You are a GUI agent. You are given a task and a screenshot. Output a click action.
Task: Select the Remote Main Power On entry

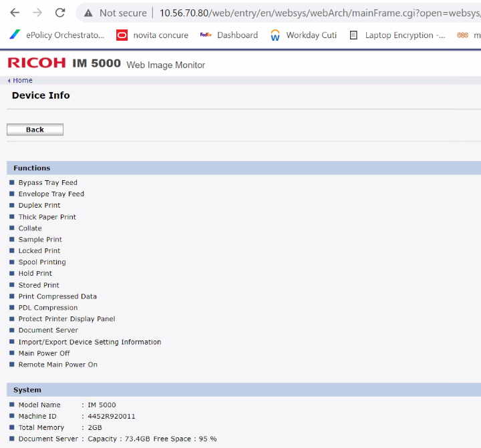pos(58,365)
